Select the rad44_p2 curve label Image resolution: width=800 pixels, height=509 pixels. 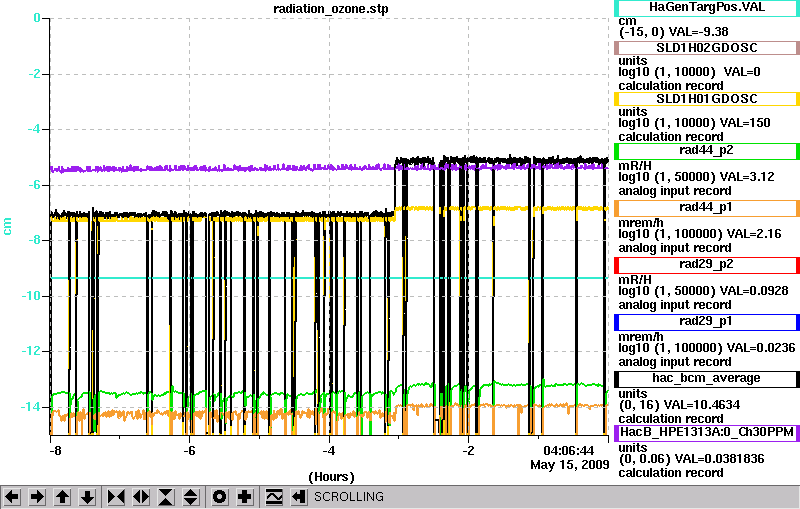point(707,151)
